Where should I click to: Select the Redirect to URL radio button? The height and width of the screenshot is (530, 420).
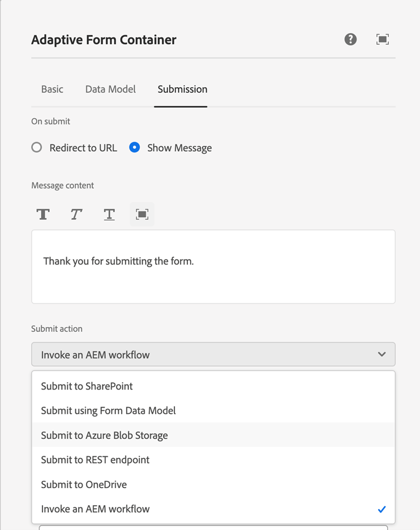pyautogui.click(x=37, y=148)
